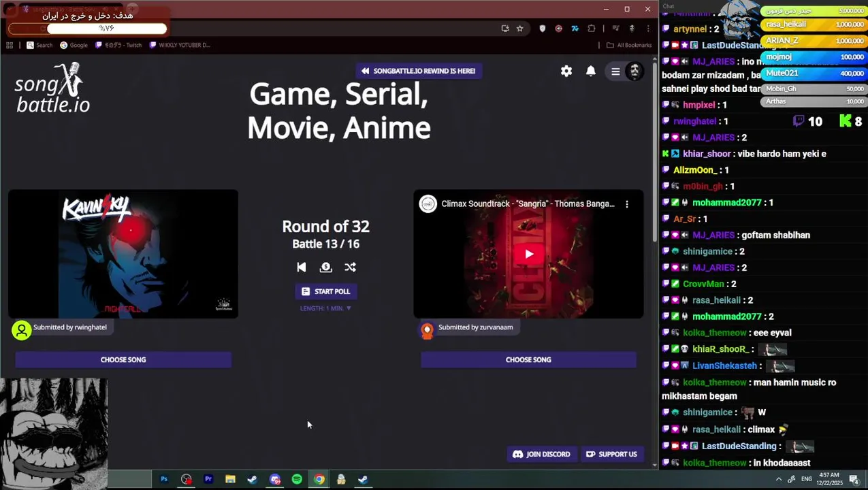
Task: Open YouTube video options three dots
Action: tap(627, 203)
